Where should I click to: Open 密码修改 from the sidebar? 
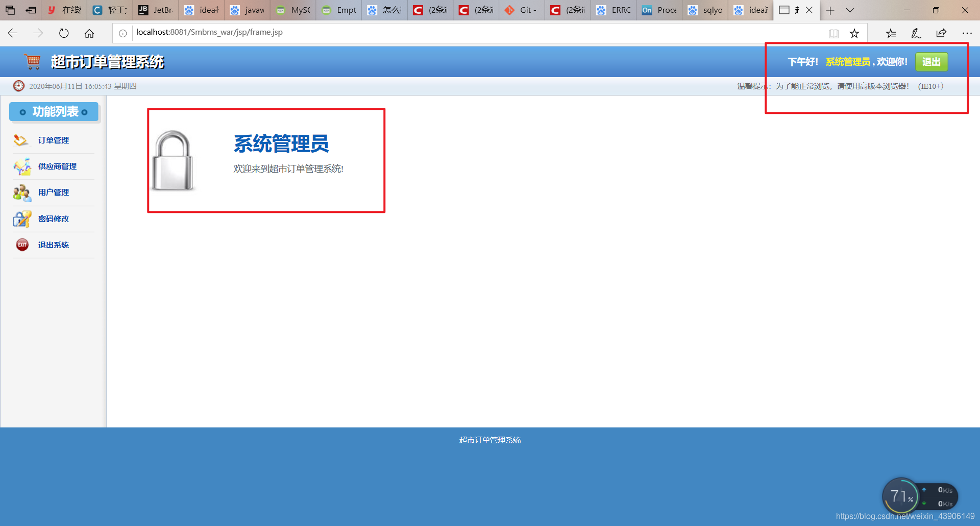click(x=54, y=219)
